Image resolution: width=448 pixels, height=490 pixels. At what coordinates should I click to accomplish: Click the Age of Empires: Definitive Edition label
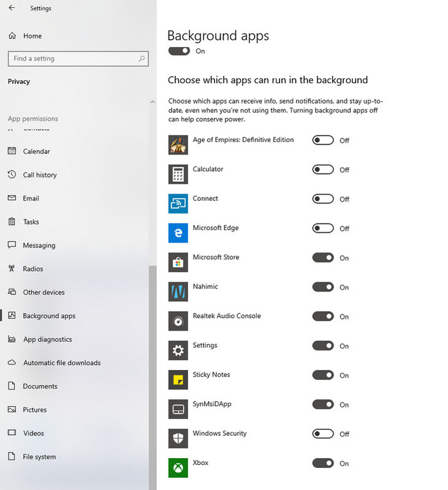point(243,140)
